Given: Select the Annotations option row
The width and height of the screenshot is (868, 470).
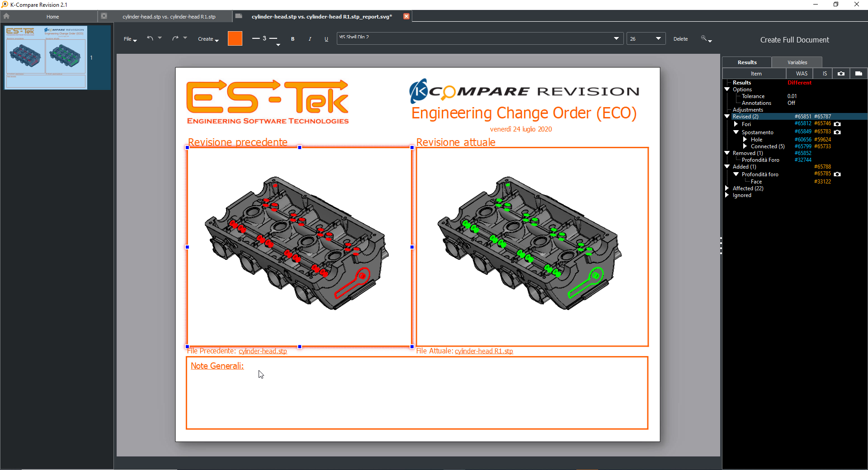Looking at the screenshot, I should 795,103.
